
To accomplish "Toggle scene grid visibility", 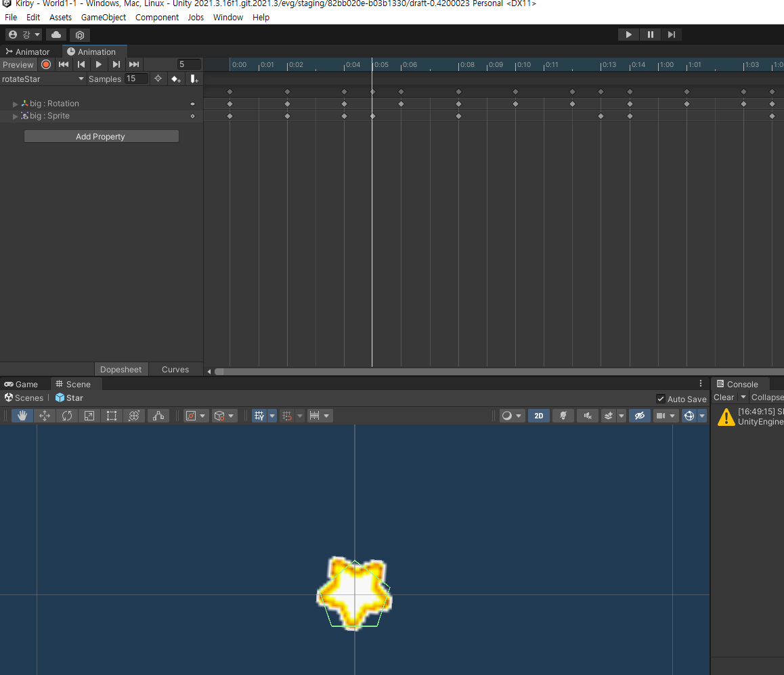I will (x=259, y=416).
